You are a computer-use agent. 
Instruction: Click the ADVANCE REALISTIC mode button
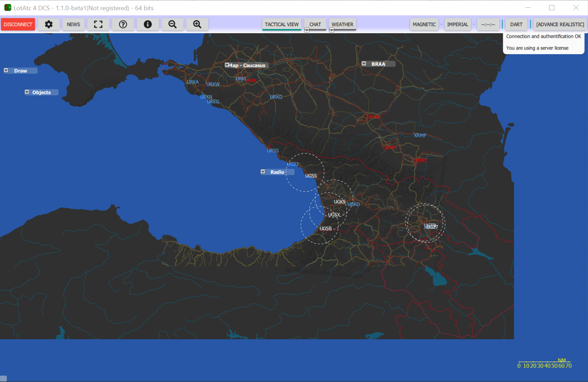tap(560, 24)
